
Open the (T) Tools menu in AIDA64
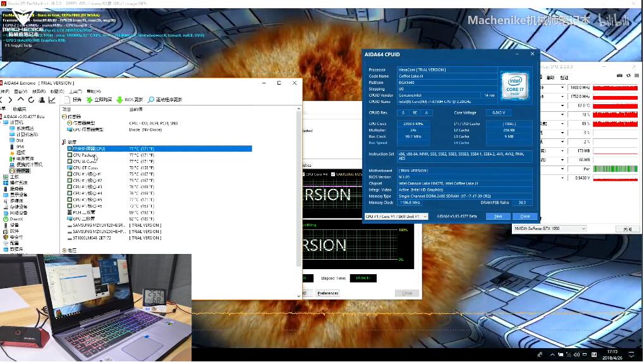click(76, 92)
